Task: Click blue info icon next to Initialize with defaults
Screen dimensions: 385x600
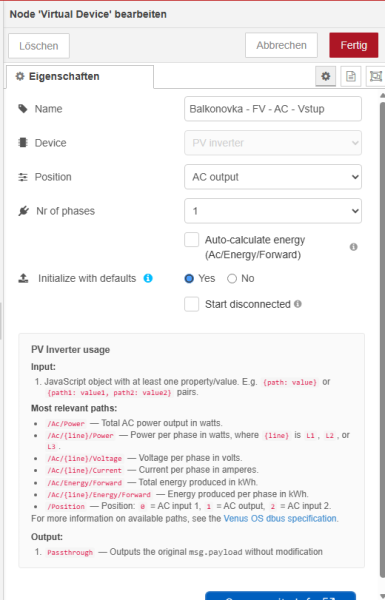Action: pos(148,278)
